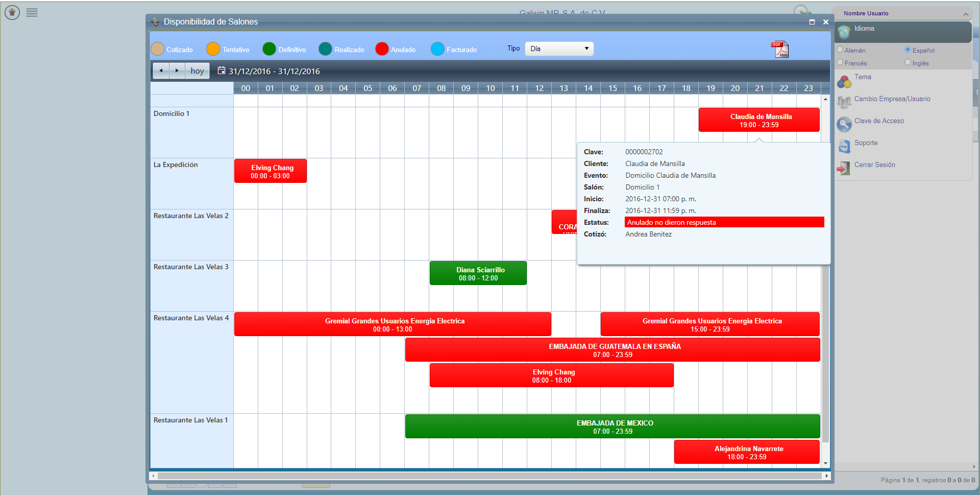Viewport: 980px width, 495px height.
Task: Select Restaurante Las Velas 4 row
Action: tap(192, 362)
